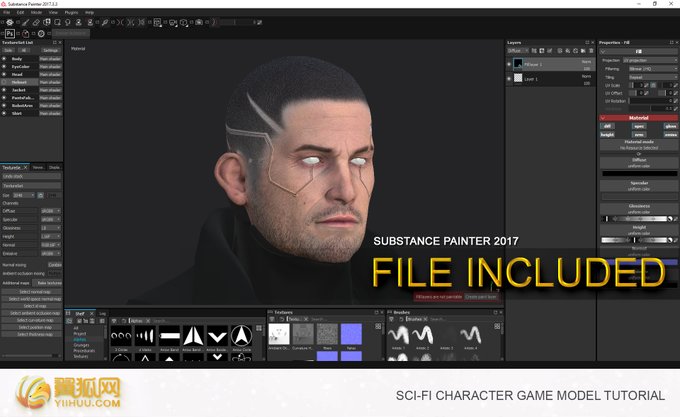680x417 pixels.
Task: Select the Projection tool in toolbar
Action: (47, 22)
